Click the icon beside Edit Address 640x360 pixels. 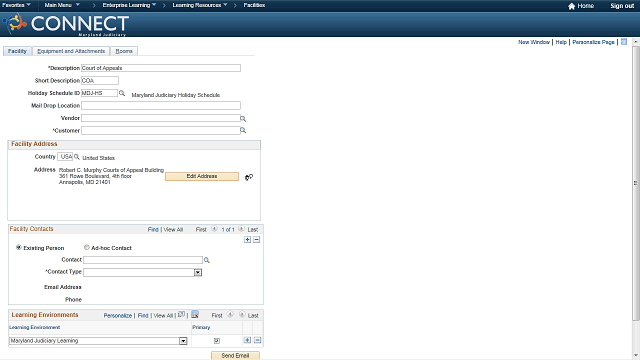249,177
